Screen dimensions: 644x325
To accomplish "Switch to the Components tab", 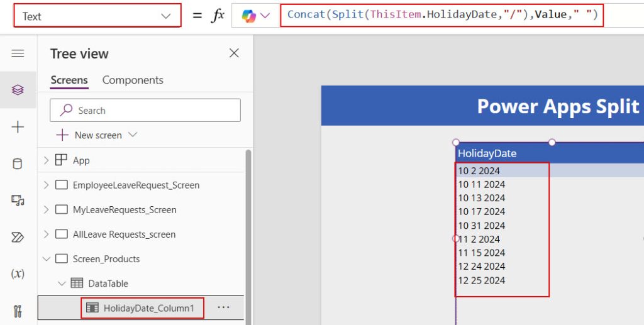I will [133, 80].
